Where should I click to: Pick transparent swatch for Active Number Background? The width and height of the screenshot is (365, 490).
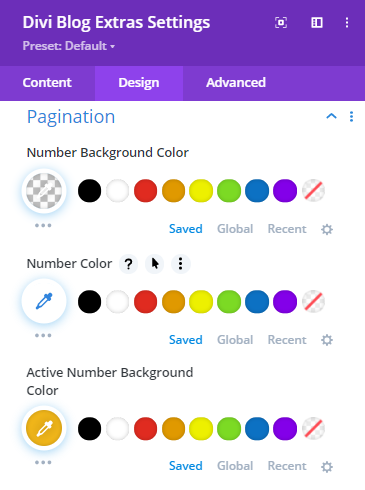(313, 428)
